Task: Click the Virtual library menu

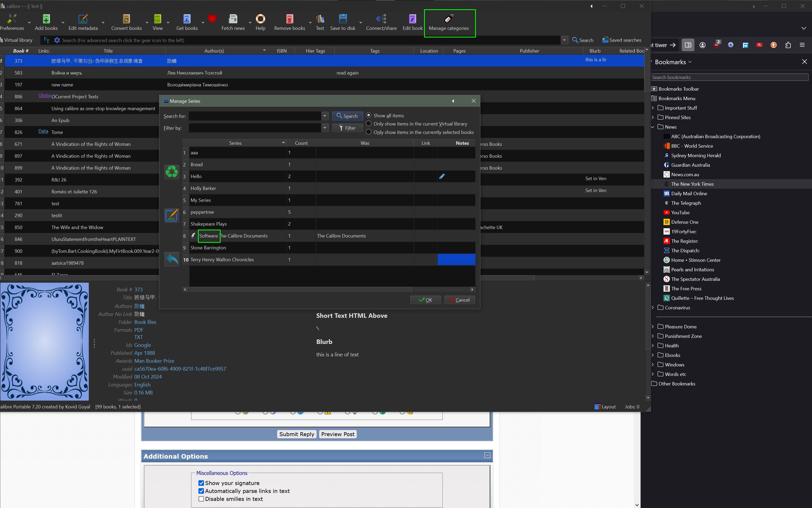Action: coord(17,40)
